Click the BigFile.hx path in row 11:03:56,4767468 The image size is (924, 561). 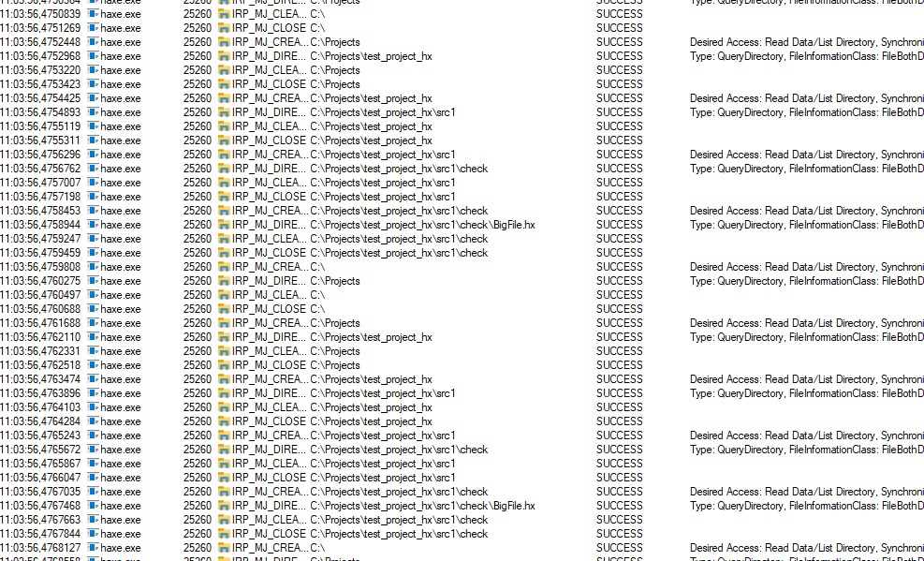click(x=422, y=506)
